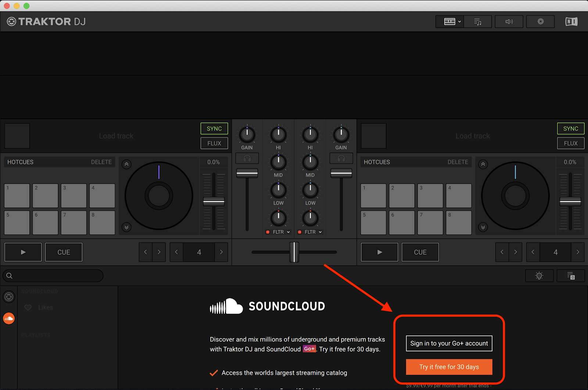This screenshot has height=390, width=588.
Task: Enable right channel FLTR red toggle
Action: [x=300, y=232]
